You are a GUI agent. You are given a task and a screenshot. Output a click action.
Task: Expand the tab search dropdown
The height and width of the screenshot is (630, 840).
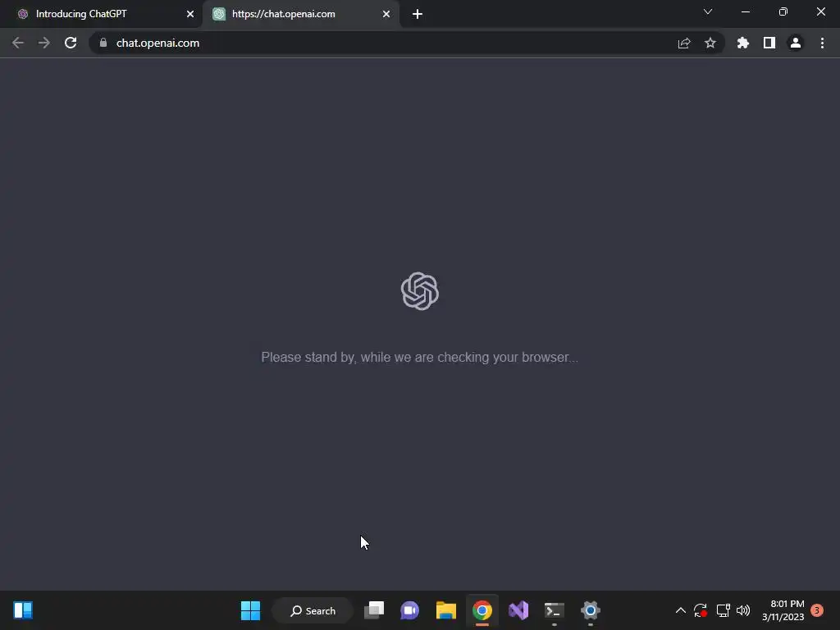click(708, 11)
